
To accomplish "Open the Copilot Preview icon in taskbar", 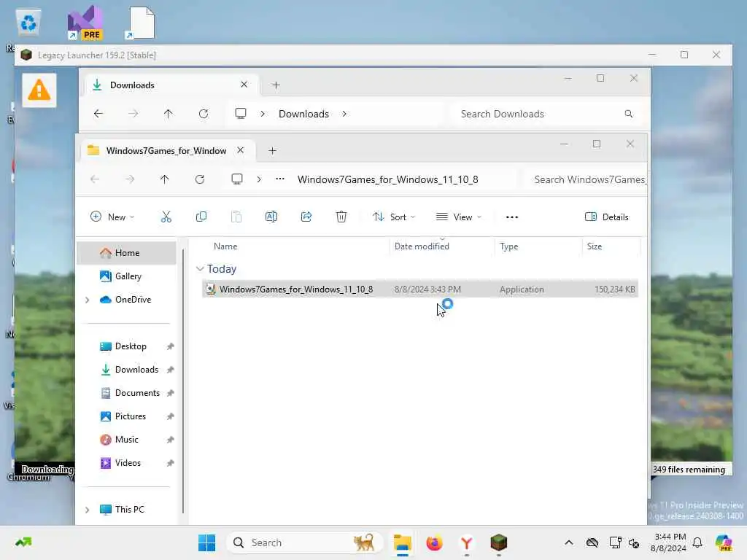I will (x=724, y=542).
